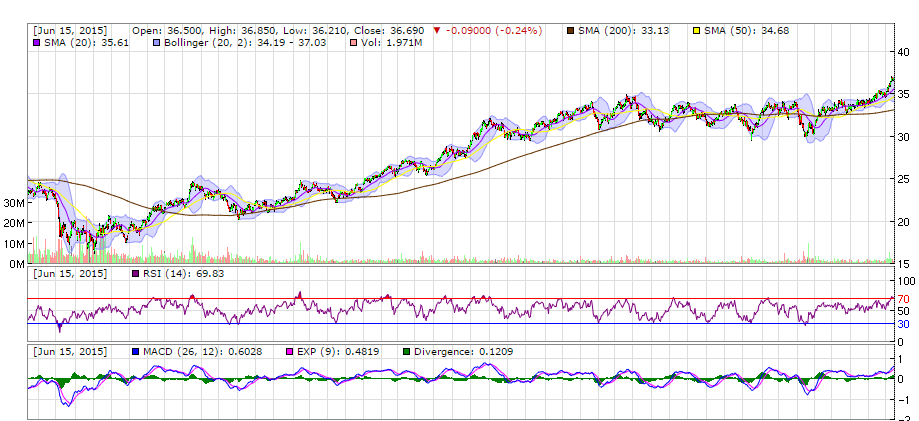Click the Vol pink legend swatch
Screen dimensions: 919x421
[353, 43]
